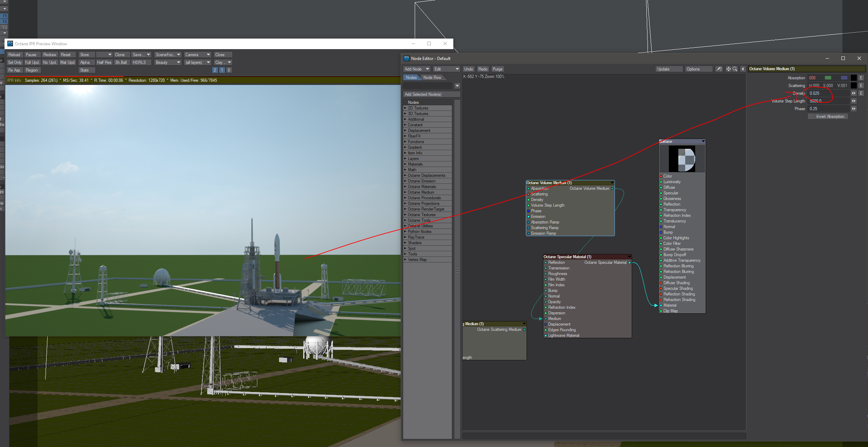Collapse properties panel with the left arrow icon

pyautogui.click(x=743, y=69)
